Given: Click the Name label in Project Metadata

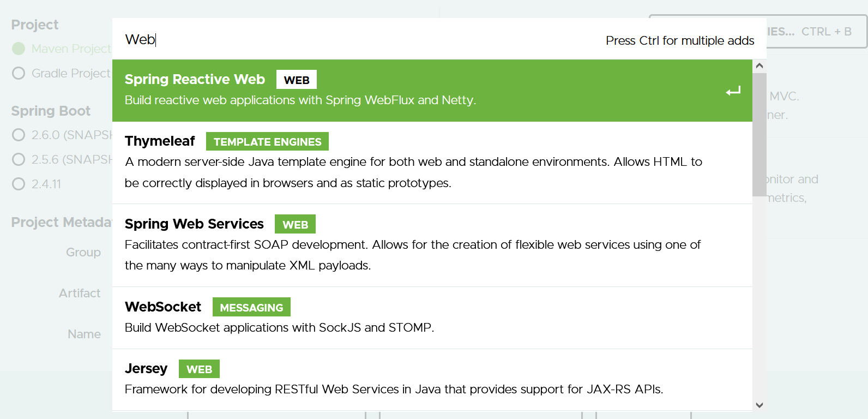Looking at the screenshot, I should [x=84, y=334].
